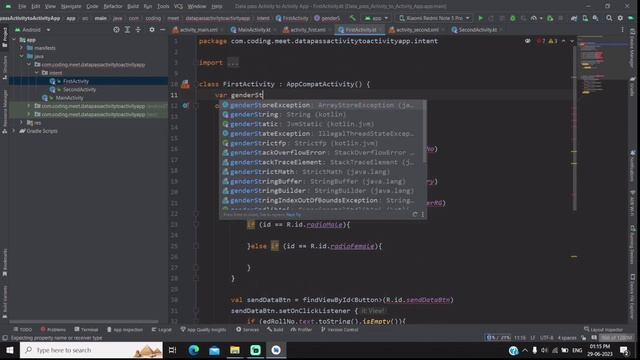
Task: Click the errors and warnings indicator in editor
Action: coord(547,41)
